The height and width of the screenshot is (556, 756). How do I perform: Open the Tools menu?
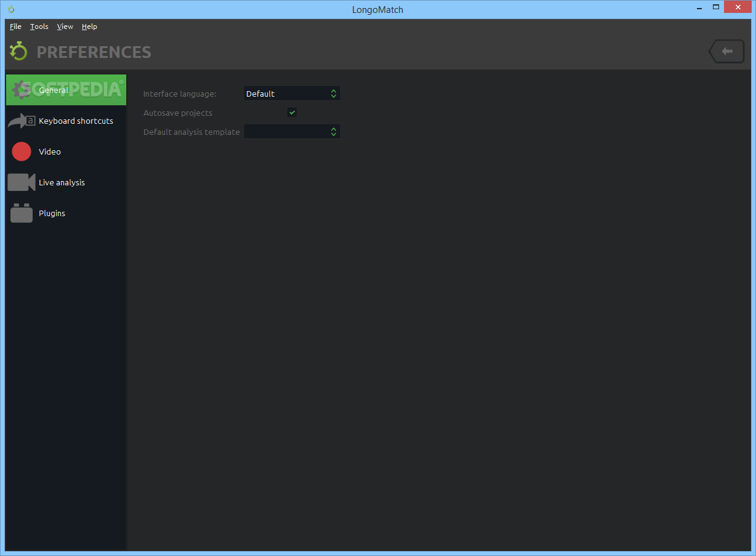tap(39, 26)
